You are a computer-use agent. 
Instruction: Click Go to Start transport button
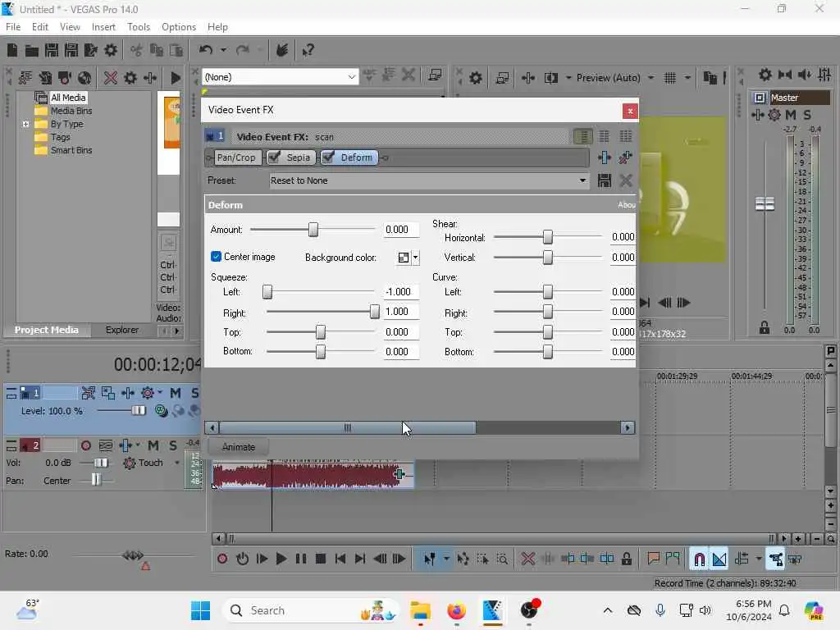tap(340, 559)
